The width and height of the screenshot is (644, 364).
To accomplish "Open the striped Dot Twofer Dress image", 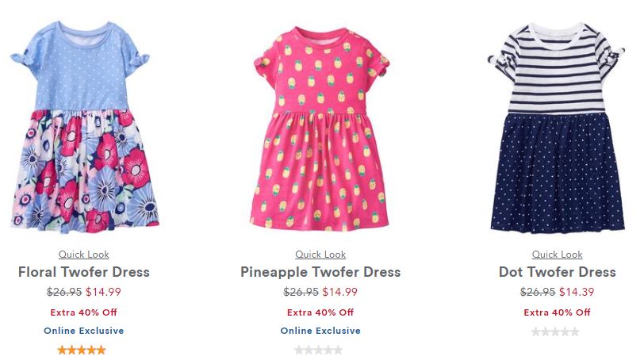I will click(x=557, y=128).
